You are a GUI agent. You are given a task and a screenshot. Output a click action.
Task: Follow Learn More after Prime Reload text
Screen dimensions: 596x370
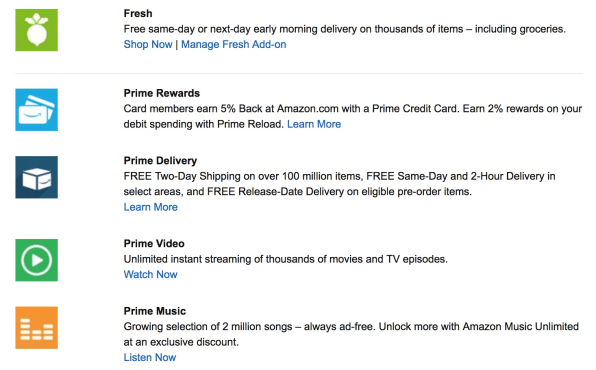(x=314, y=124)
